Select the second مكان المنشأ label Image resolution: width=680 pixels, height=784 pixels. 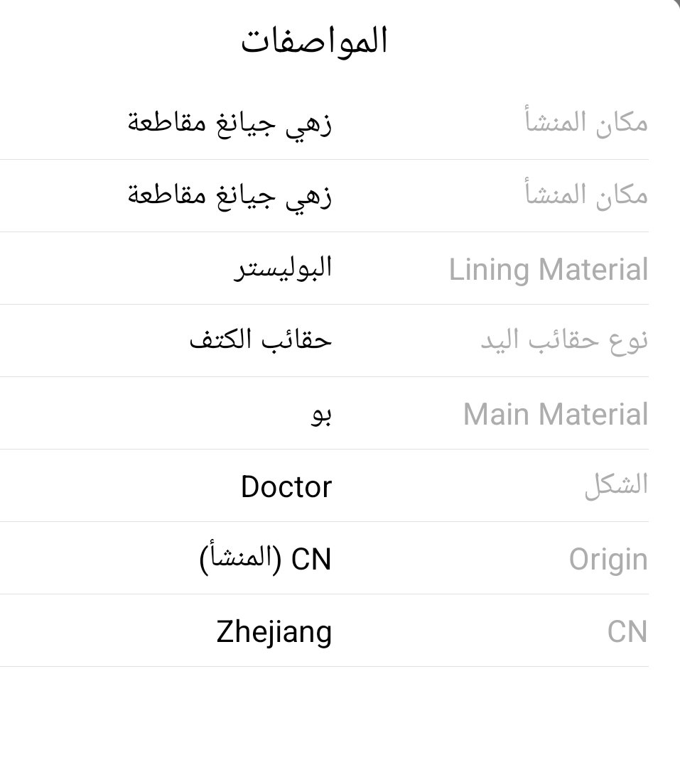[x=586, y=193]
